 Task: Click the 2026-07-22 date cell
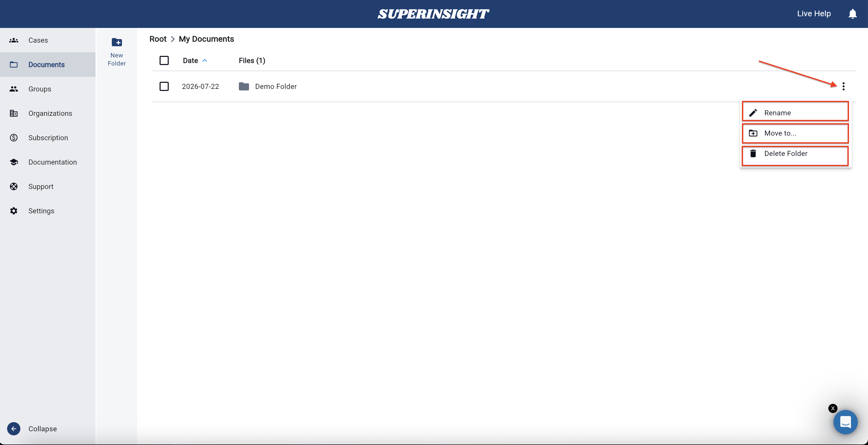pos(200,87)
